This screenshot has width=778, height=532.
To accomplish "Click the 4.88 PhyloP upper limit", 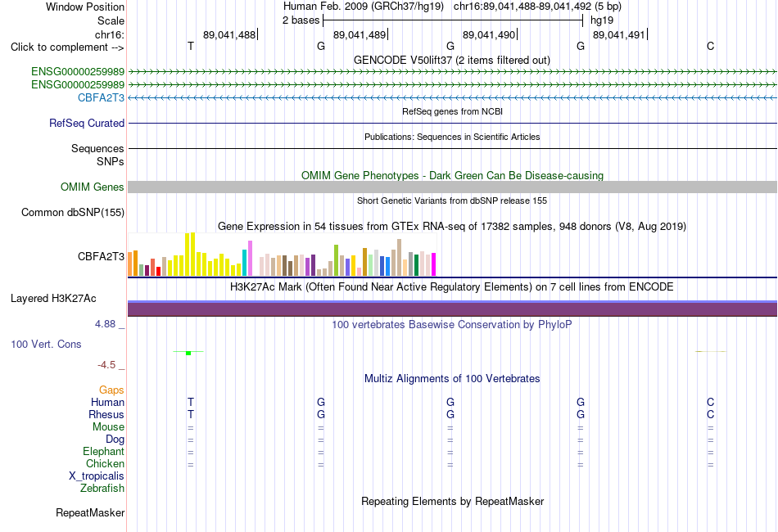I will coord(105,324).
